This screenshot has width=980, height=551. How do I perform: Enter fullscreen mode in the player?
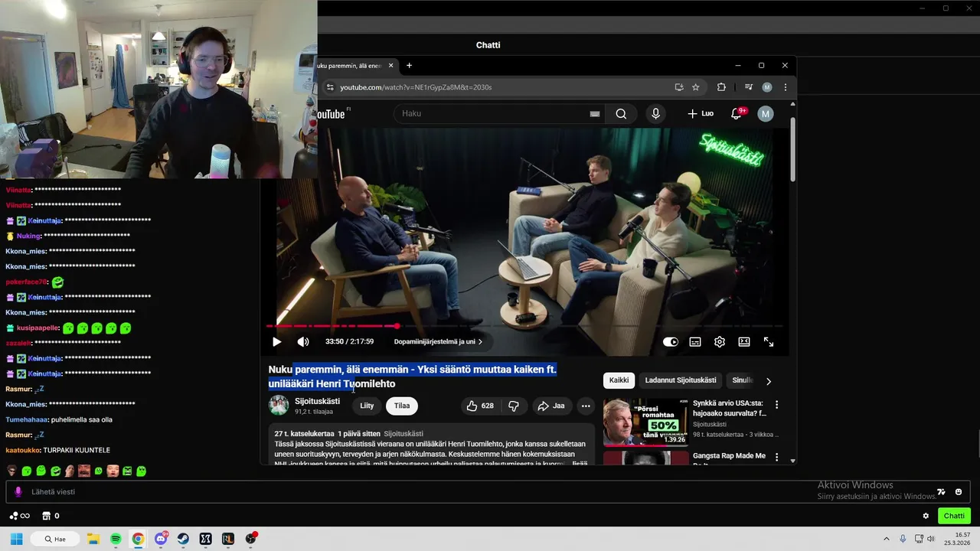[x=769, y=342]
